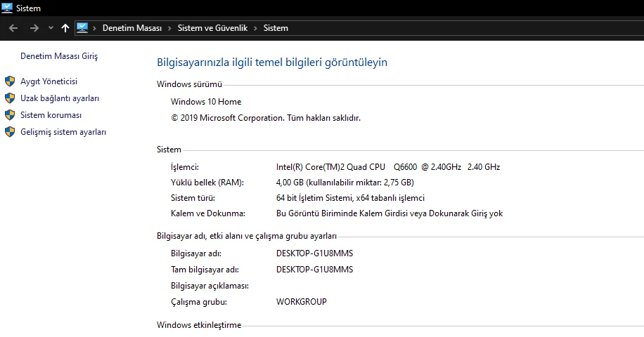
Task: Select the 4,00 GB RAM value
Action: (x=345, y=183)
